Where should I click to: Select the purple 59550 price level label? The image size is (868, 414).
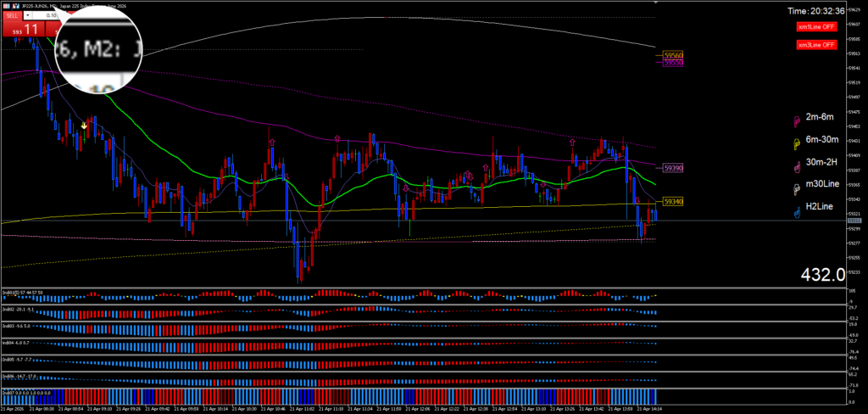point(673,63)
